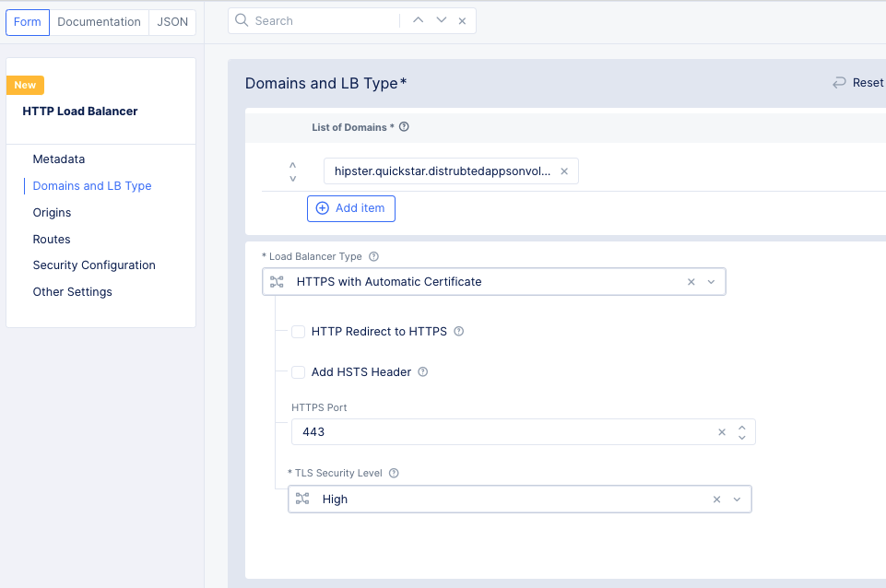
Task: View help for Load Balancer Type
Action: pyautogui.click(x=374, y=256)
